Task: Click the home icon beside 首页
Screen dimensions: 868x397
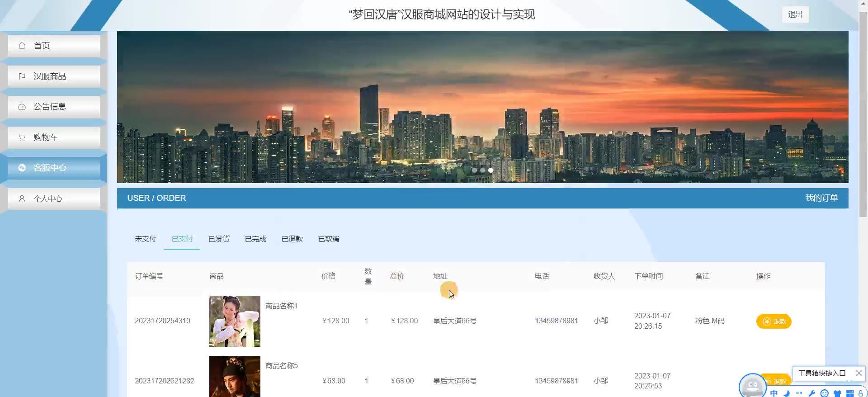Action: (22, 46)
